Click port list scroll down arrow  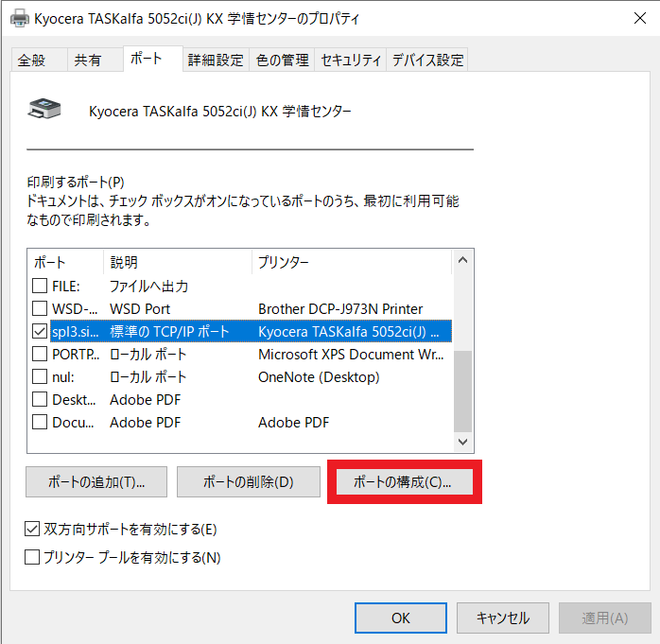click(x=462, y=442)
